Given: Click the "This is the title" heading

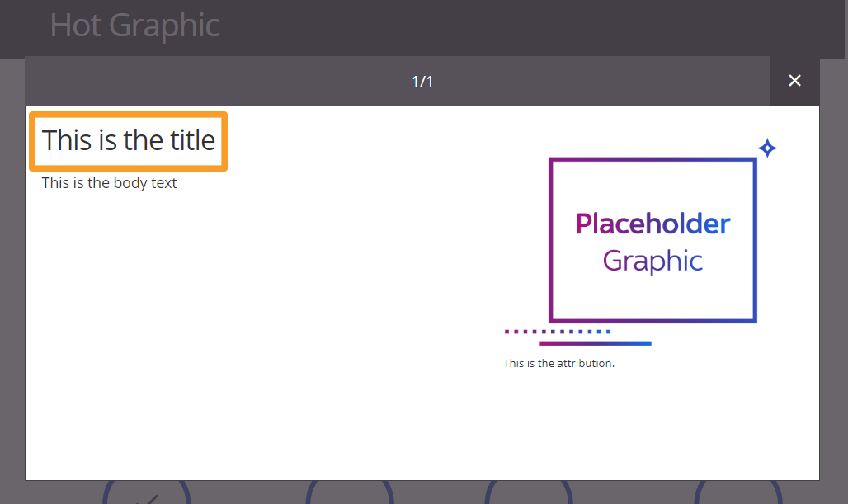Looking at the screenshot, I should click(129, 141).
